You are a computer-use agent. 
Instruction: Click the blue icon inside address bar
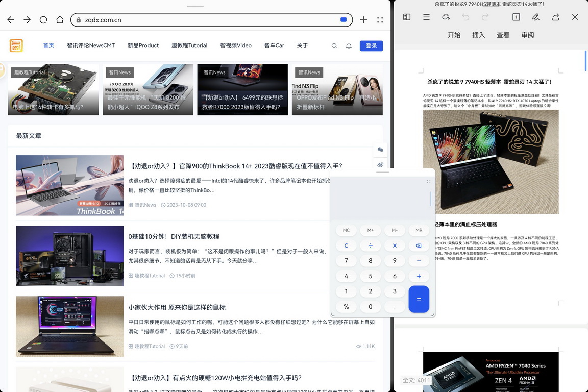click(343, 20)
